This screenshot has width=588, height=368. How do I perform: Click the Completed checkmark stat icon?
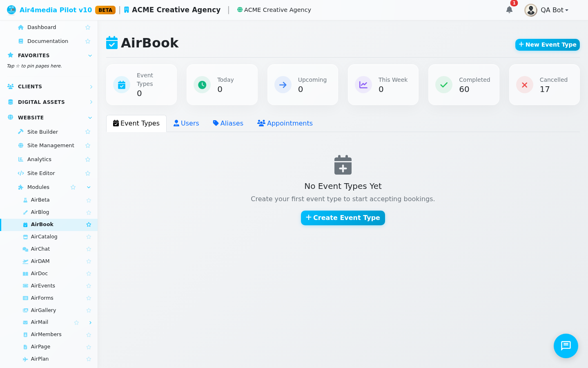(x=444, y=85)
